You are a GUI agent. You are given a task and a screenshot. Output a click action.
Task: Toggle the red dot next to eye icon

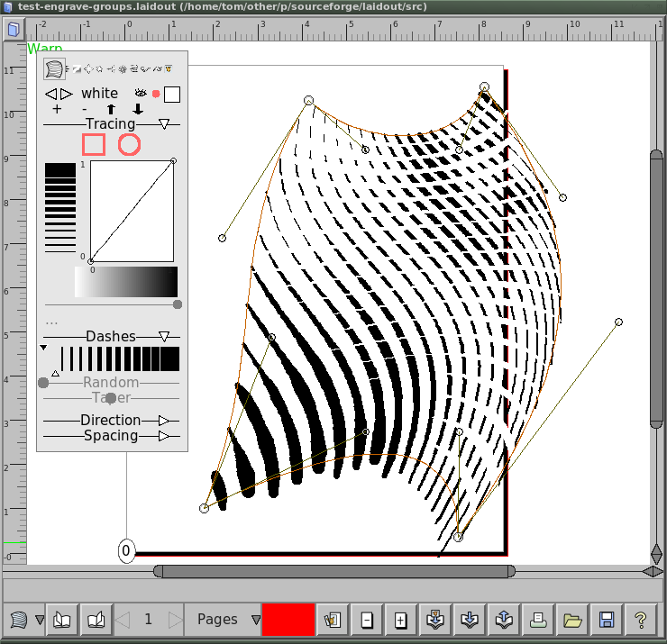pyautogui.click(x=156, y=94)
